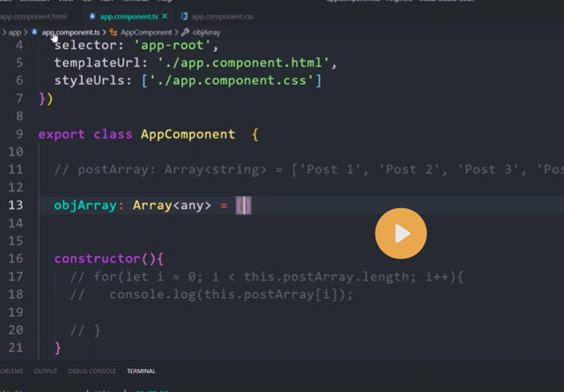Switch to the TERMINAL panel tab
This screenshot has width=564, height=392.
pyautogui.click(x=141, y=371)
